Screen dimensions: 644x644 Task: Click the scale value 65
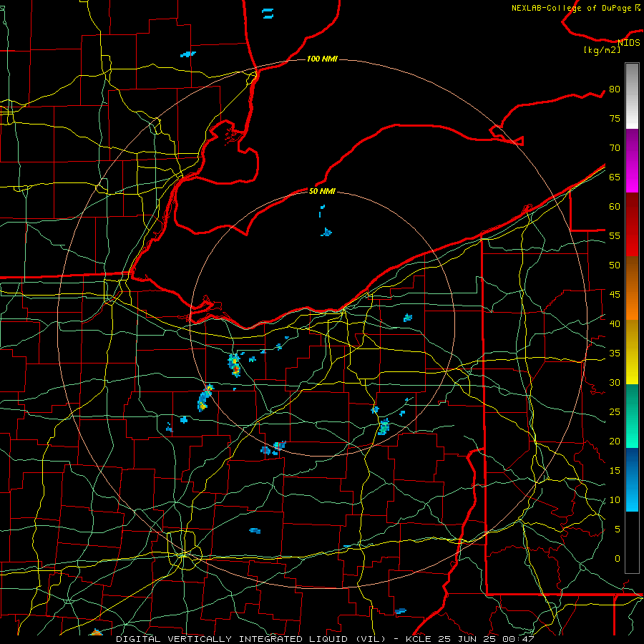(615, 177)
